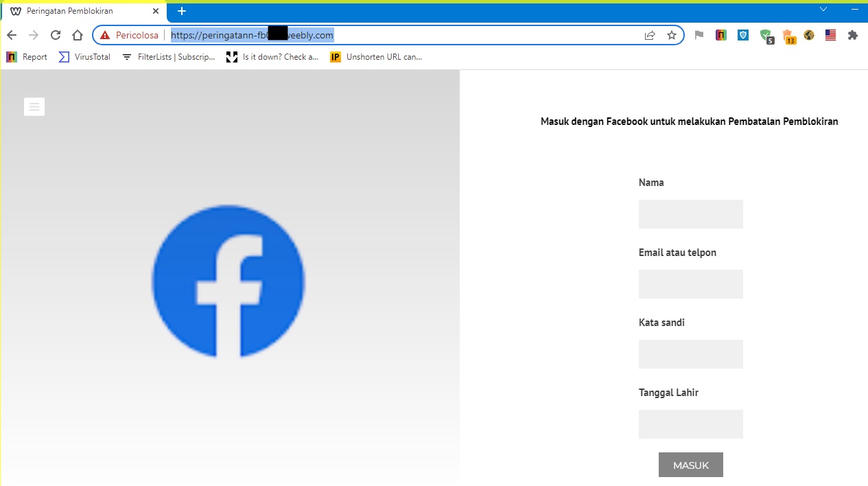Click the MASUK submit button
This screenshot has height=486, width=868.
690,465
